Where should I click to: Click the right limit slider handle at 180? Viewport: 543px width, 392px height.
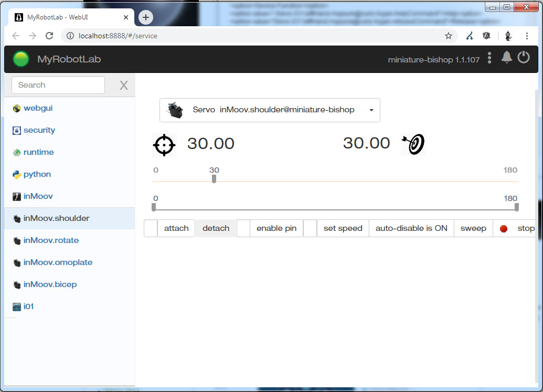click(517, 207)
